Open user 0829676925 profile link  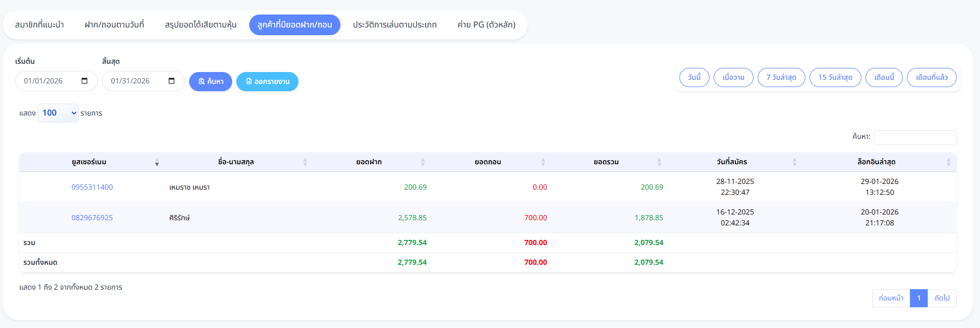tap(92, 218)
